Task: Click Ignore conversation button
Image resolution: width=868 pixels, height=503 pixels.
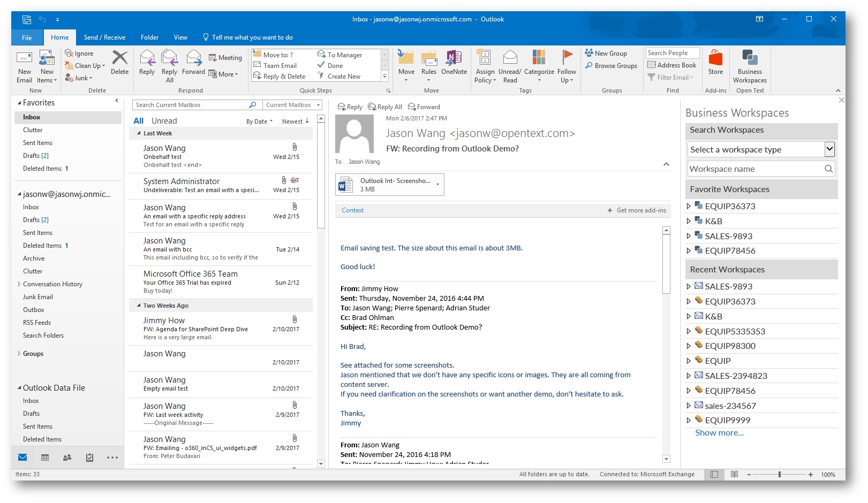Action: 79,54
